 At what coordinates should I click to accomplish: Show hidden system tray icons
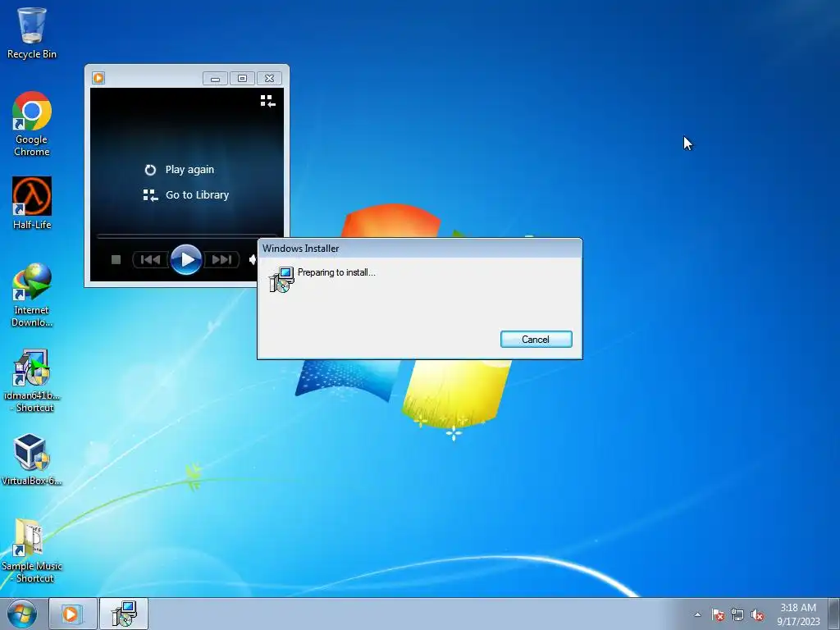click(x=697, y=615)
